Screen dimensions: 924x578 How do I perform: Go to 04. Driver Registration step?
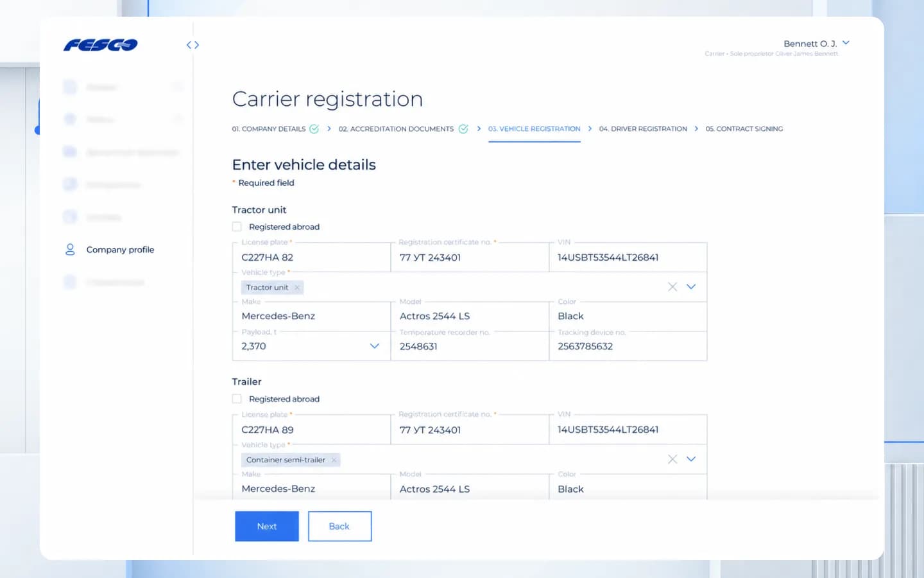tap(643, 129)
